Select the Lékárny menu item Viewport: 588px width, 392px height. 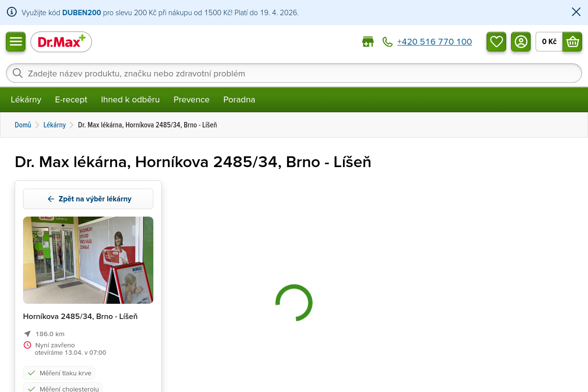coord(26,99)
